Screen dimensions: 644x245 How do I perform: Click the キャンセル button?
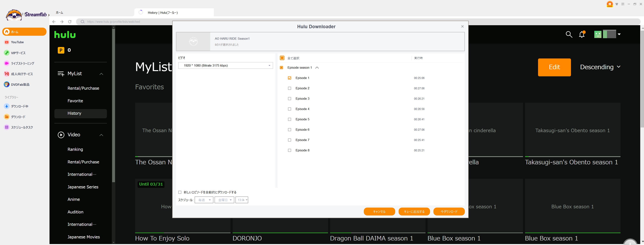(379, 212)
